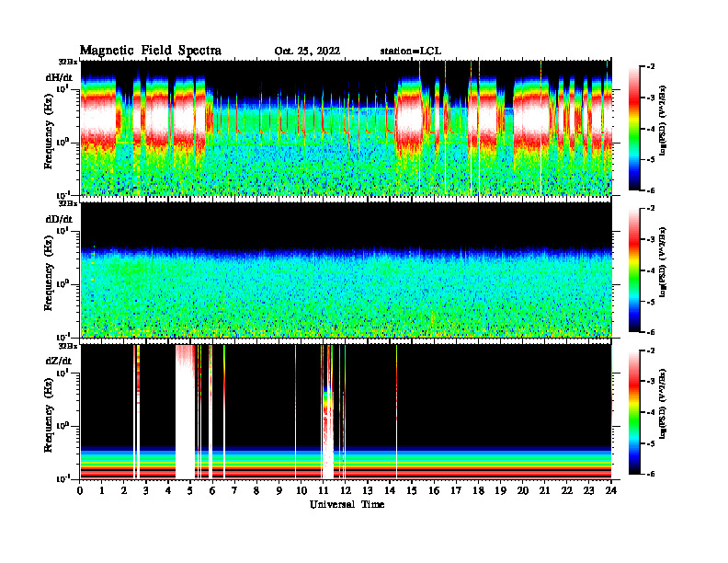Viewport: 728px width, 563px height.
Task: Click the '32Hz' label atop dD/dt panel
Action: pos(68,203)
